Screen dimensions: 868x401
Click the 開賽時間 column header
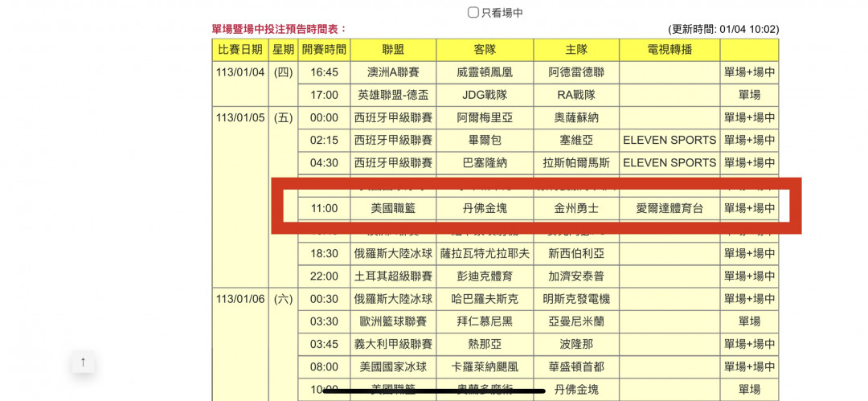click(x=324, y=49)
